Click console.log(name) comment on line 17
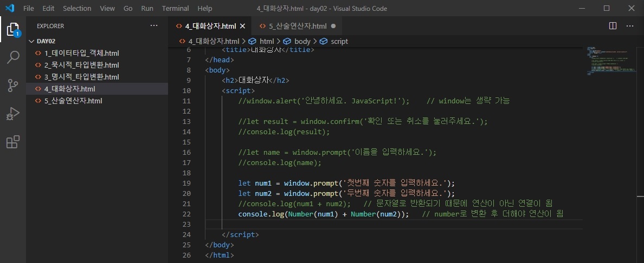 (280, 162)
